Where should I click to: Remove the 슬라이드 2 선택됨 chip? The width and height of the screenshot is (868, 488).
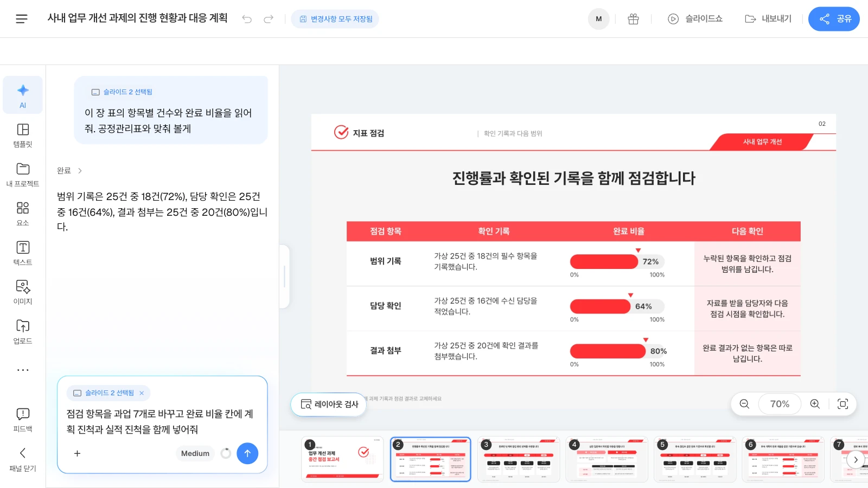(142, 393)
